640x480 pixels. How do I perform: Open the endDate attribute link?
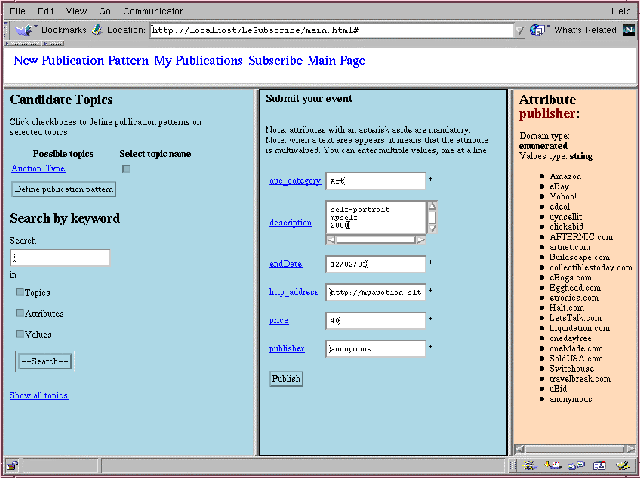coord(286,264)
